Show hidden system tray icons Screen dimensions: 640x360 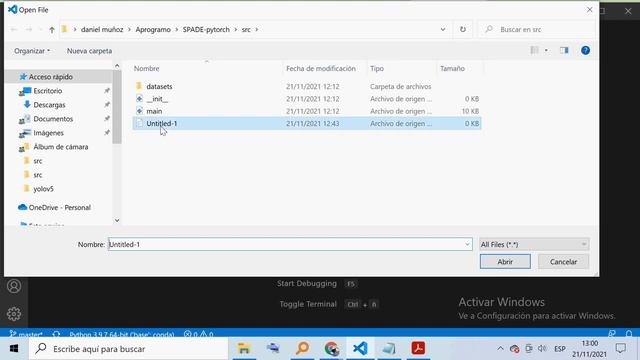(x=500, y=349)
